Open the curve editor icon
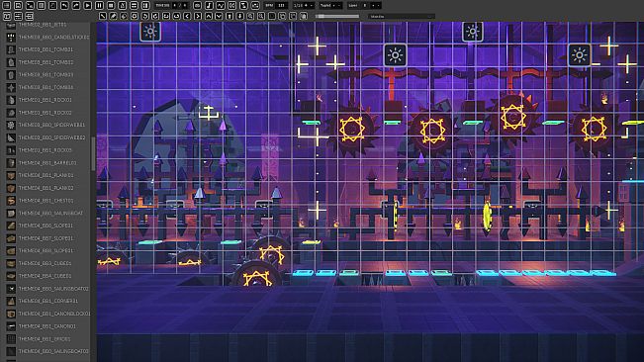 click(x=221, y=6)
